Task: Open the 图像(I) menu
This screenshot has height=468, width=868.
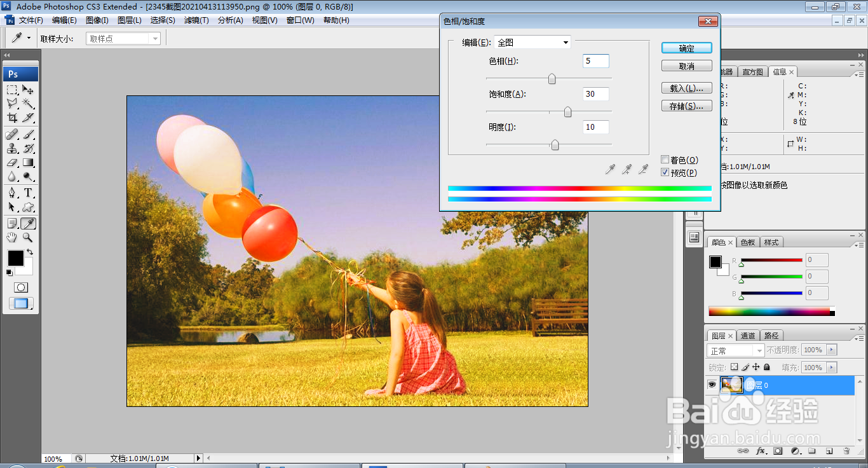Action: click(97, 20)
